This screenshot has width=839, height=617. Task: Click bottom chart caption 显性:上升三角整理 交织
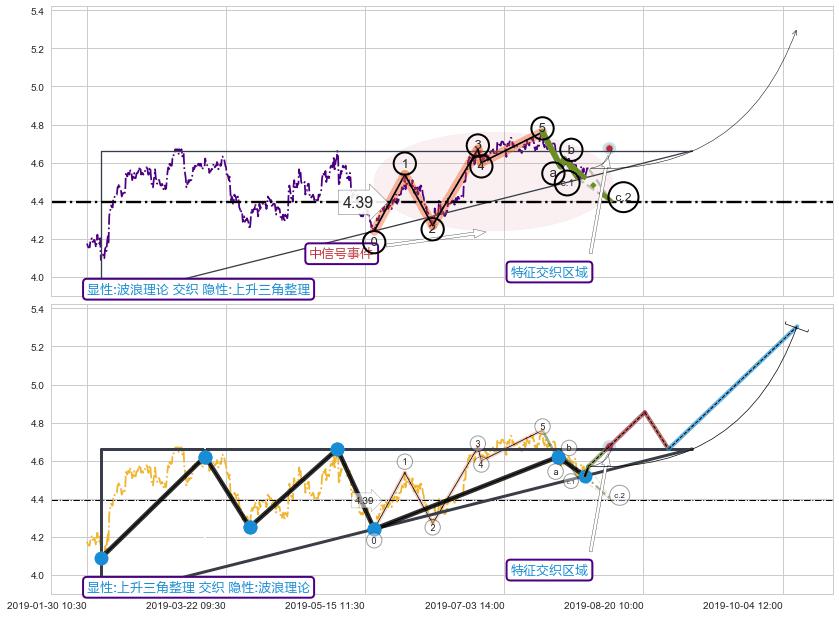199,587
